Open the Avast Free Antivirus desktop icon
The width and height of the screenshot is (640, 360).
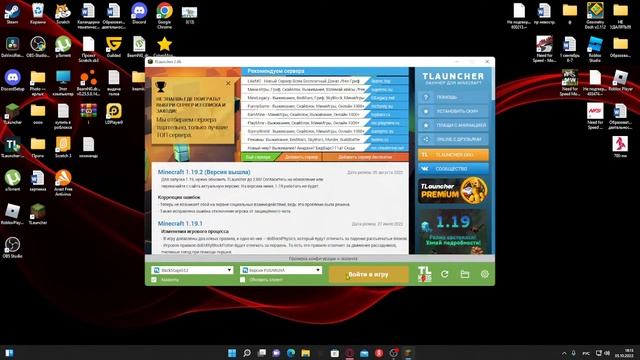click(63, 183)
